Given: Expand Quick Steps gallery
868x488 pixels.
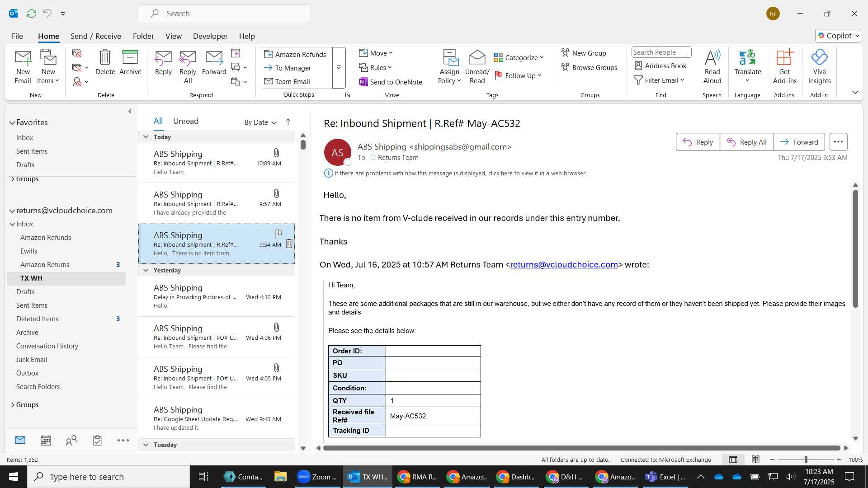Looking at the screenshot, I should tap(339, 67).
